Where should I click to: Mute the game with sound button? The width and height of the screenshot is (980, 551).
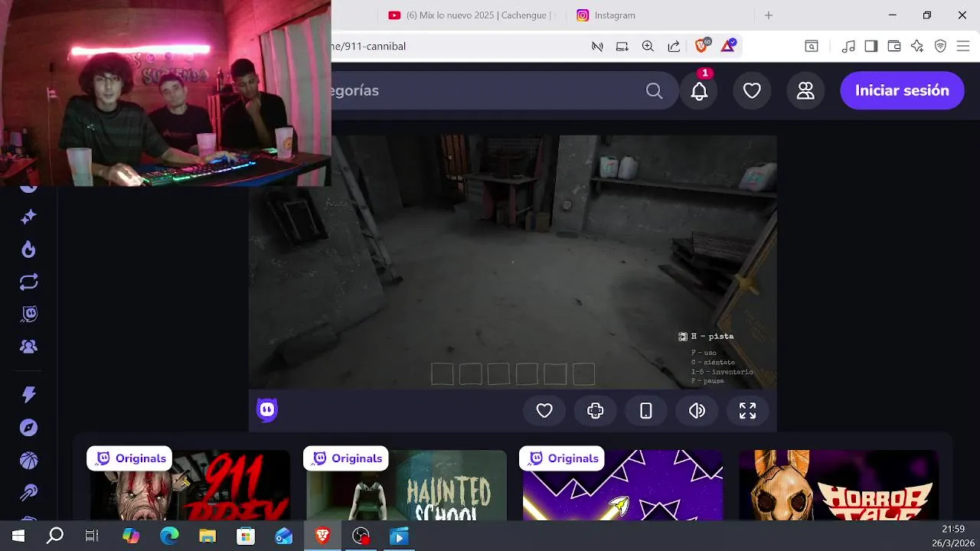pyautogui.click(x=697, y=411)
